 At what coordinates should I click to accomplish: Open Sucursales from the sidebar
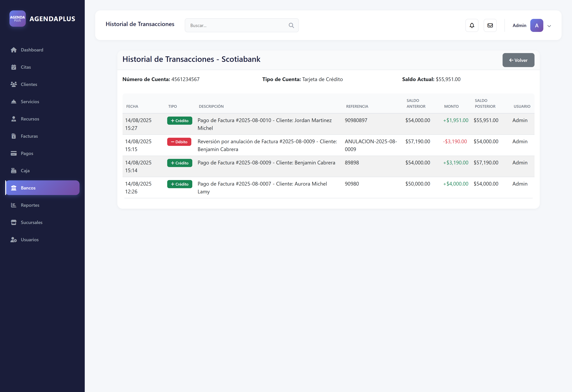click(x=31, y=222)
